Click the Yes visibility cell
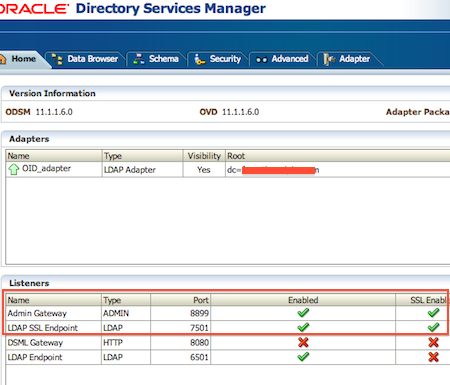 point(204,170)
